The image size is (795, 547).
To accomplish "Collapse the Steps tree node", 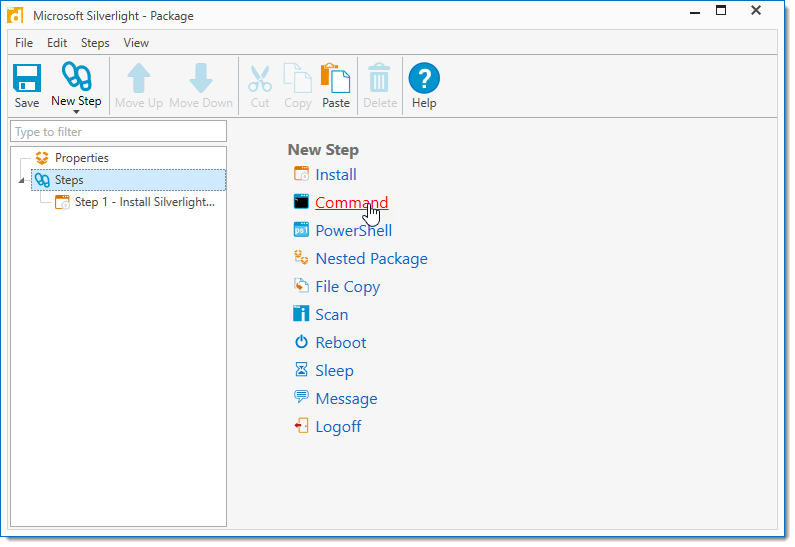I will click(x=22, y=181).
